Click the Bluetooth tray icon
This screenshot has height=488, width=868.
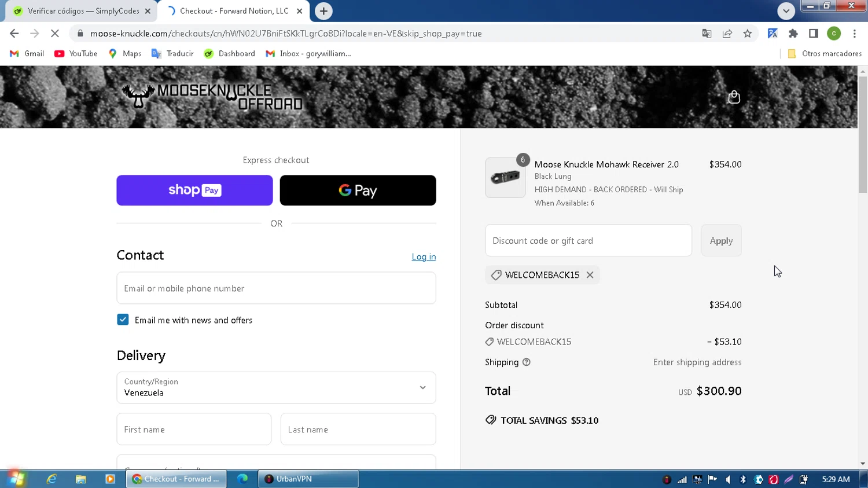(743, 479)
